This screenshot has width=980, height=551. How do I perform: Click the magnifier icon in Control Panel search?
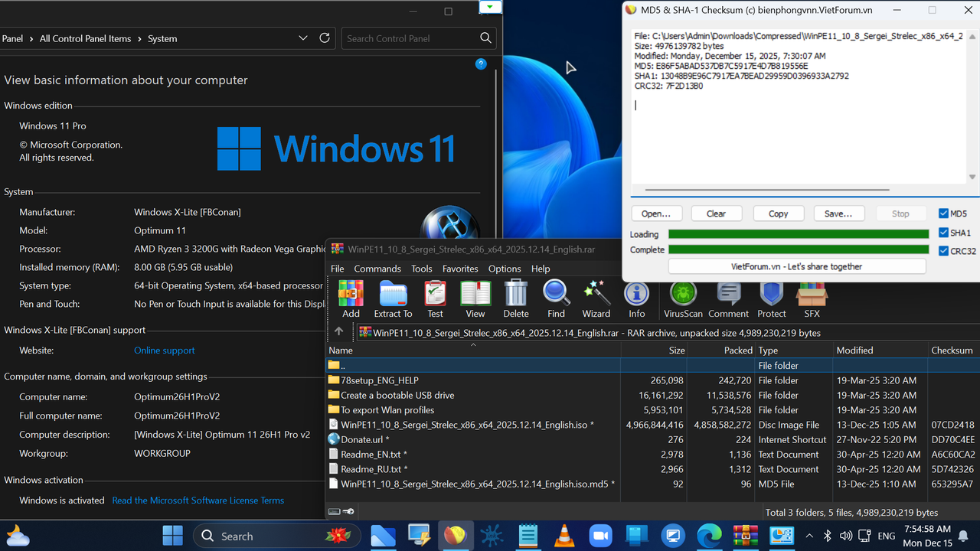[485, 38]
